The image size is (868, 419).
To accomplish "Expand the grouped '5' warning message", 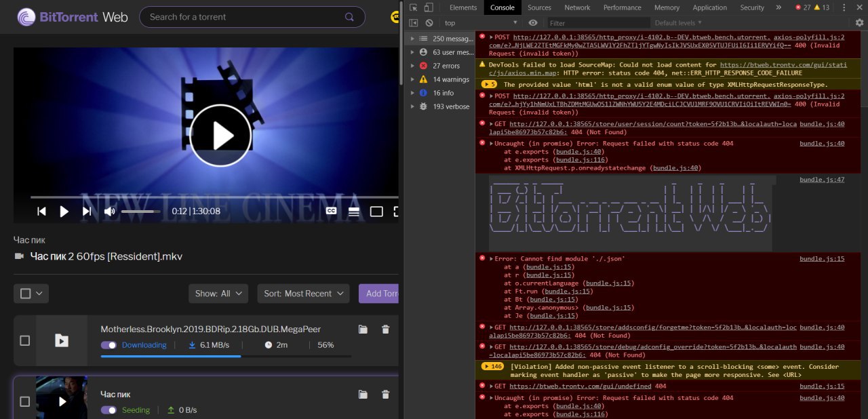I will point(488,85).
